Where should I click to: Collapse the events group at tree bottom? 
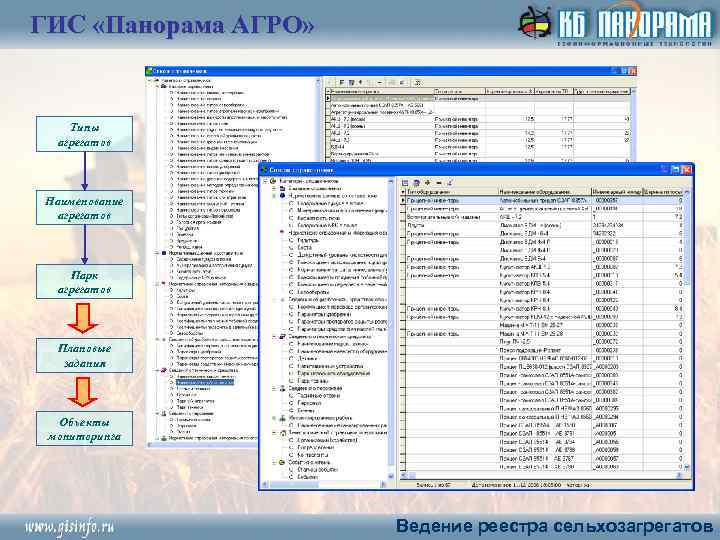coord(275,462)
